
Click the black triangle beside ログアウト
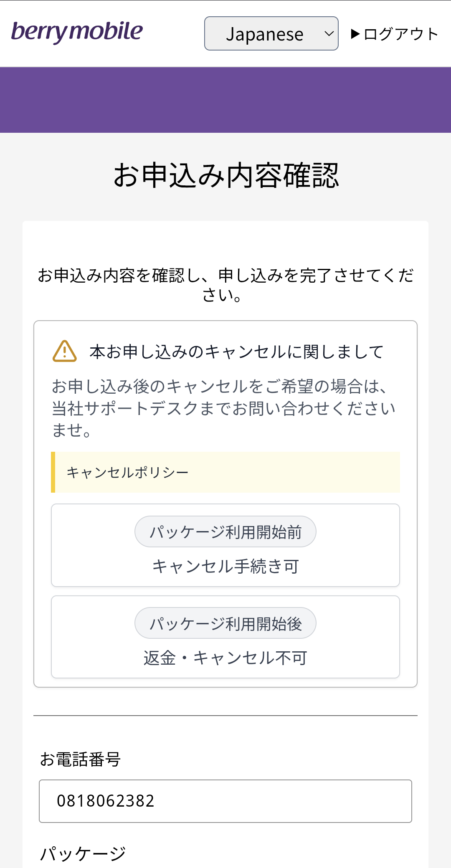[355, 34]
